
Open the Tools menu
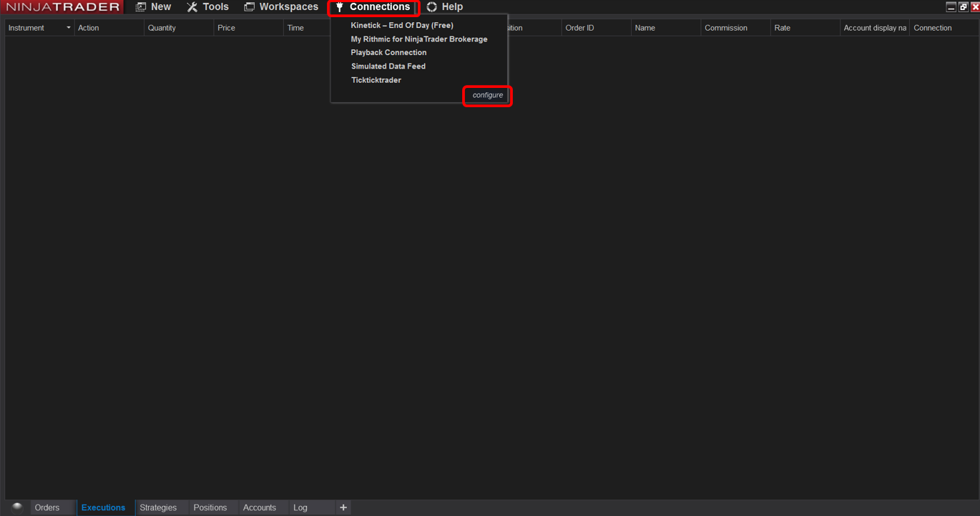[207, 6]
